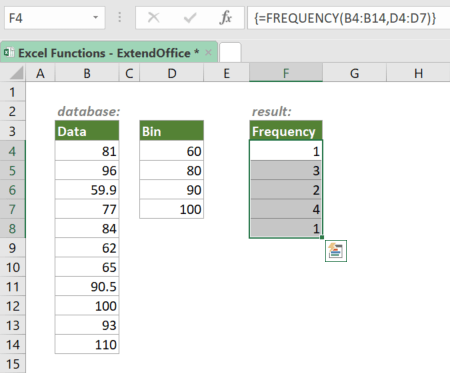This screenshot has height=373, width=450.
Task: Select bin cell 100 in row 7
Action: 172,209
